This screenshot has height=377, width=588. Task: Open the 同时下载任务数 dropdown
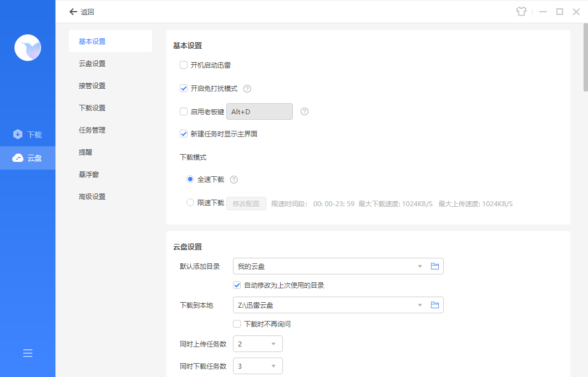pos(257,366)
